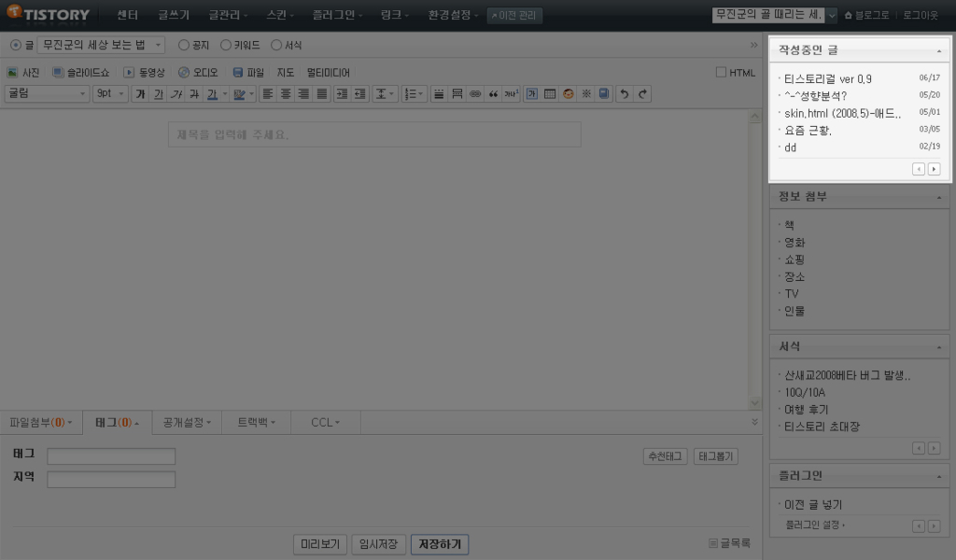Click the 임시저장 temporary save button
The width and height of the screenshot is (956, 560).
pyautogui.click(x=379, y=544)
